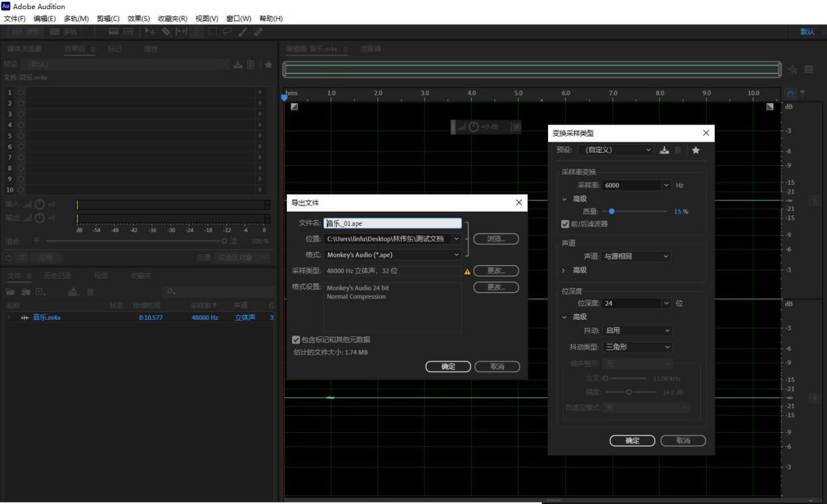The width and height of the screenshot is (827, 504).
Task: Switch to 多轨 multitrack view
Action: [63, 32]
